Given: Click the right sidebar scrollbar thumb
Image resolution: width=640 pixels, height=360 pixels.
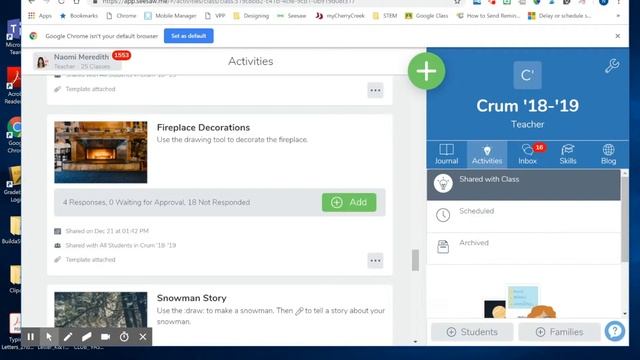Looking at the screenshot, I should pyautogui.click(x=625, y=219).
